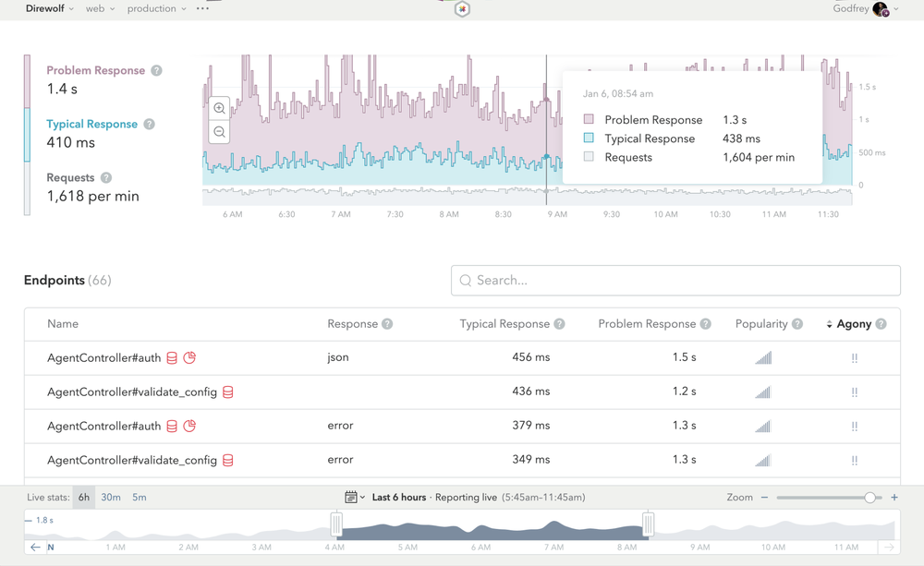Click the plus button to zoom in timeline
Viewport: 924px width, 566px height.
(894, 497)
